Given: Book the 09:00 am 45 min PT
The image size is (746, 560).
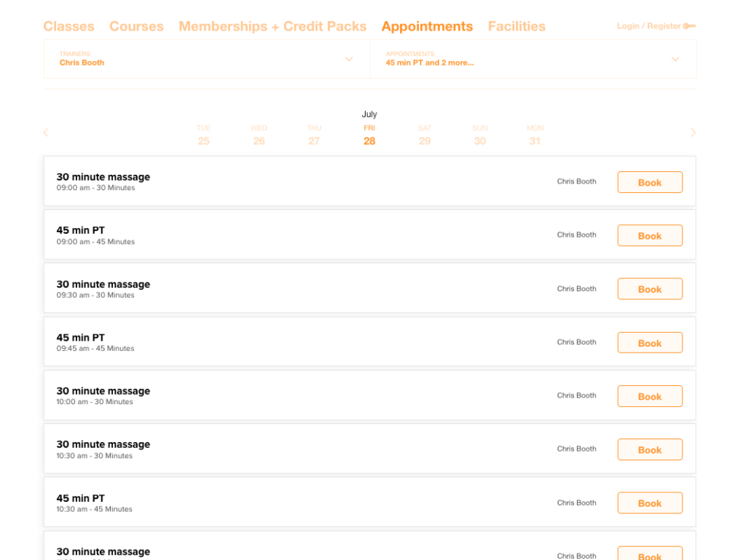Looking at the screenshot, I should click(x=649, y=236).
